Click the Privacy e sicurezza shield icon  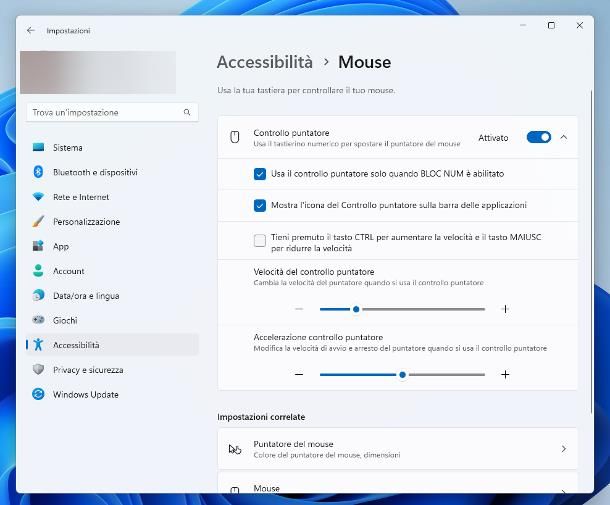[38, 369]
